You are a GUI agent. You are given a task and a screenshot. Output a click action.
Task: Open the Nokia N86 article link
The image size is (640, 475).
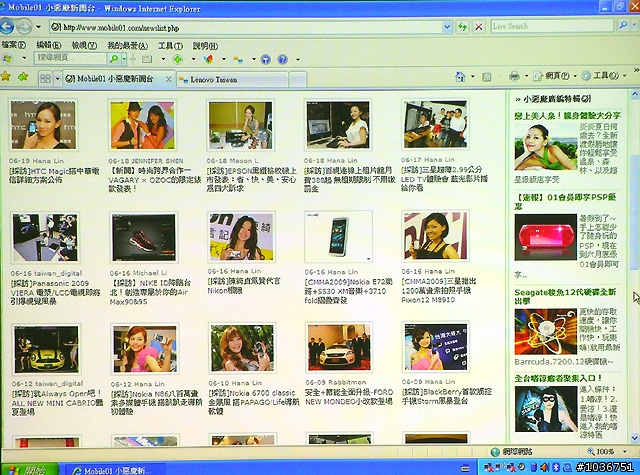156,403
